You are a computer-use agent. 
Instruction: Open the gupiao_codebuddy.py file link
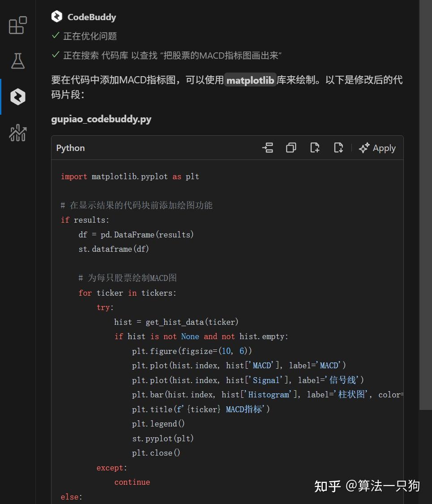point(101,119)
